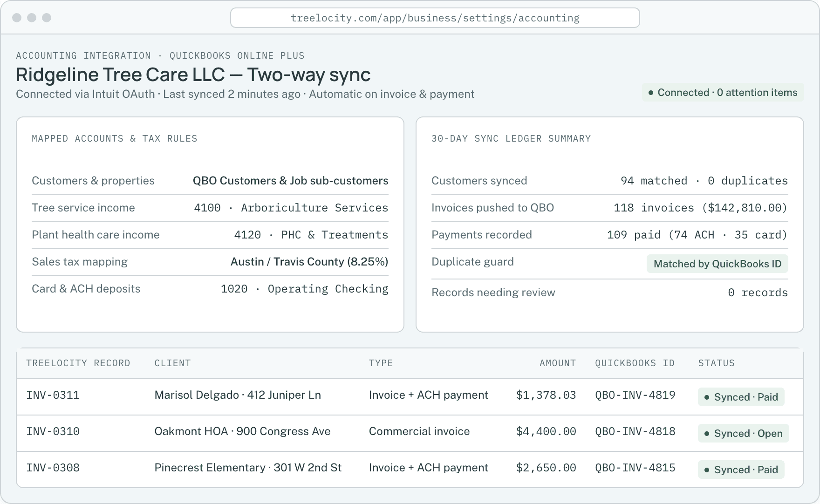Click the Sales tax mapping label
The height and width of the screenshot is (504, 820).
tap(80, 262)
